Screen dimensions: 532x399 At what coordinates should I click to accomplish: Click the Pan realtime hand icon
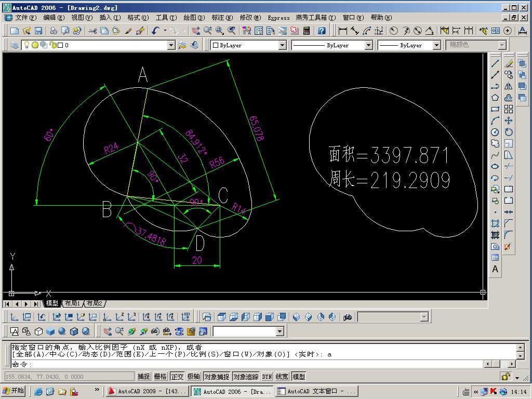tap(195, 31)
